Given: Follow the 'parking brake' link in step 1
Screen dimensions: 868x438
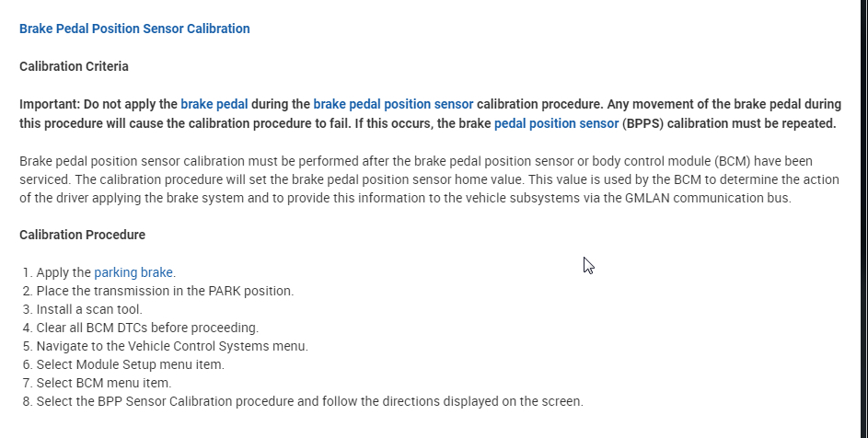Looking at the screenshot, I should (133, 272).
